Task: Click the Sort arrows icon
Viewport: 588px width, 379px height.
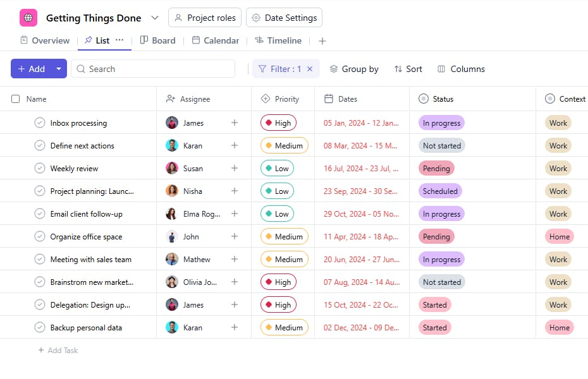Action: [398, 69]
